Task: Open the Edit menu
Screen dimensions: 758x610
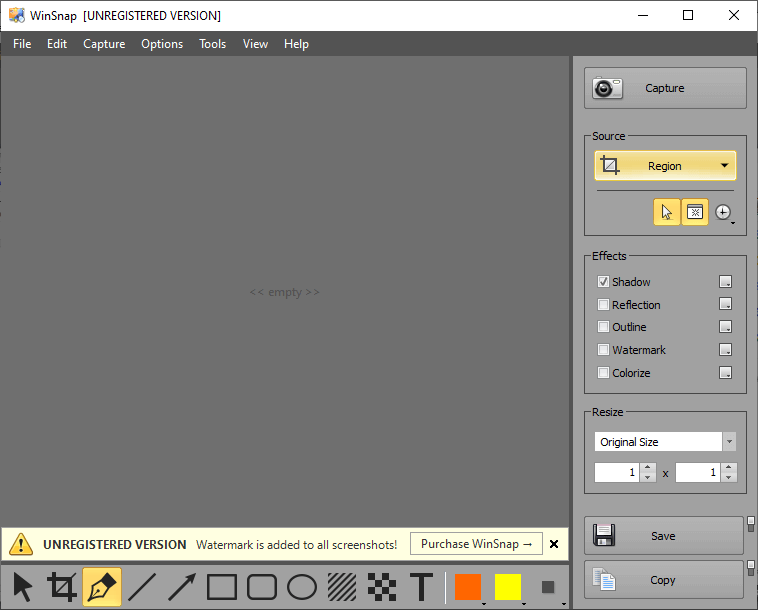Action: click(57, 44)
